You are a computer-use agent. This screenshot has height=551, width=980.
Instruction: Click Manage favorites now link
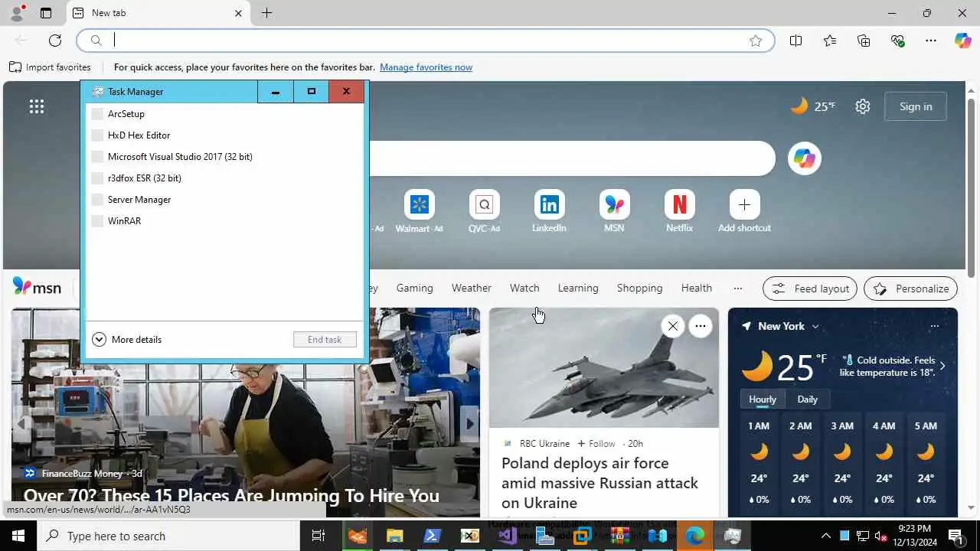[x=426, y=67]
